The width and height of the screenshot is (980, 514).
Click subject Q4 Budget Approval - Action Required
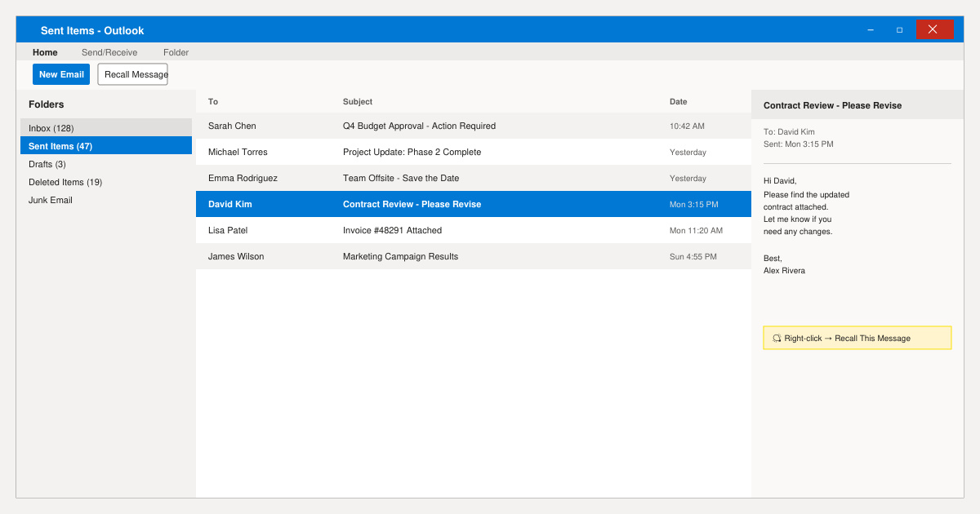(419, 126)
